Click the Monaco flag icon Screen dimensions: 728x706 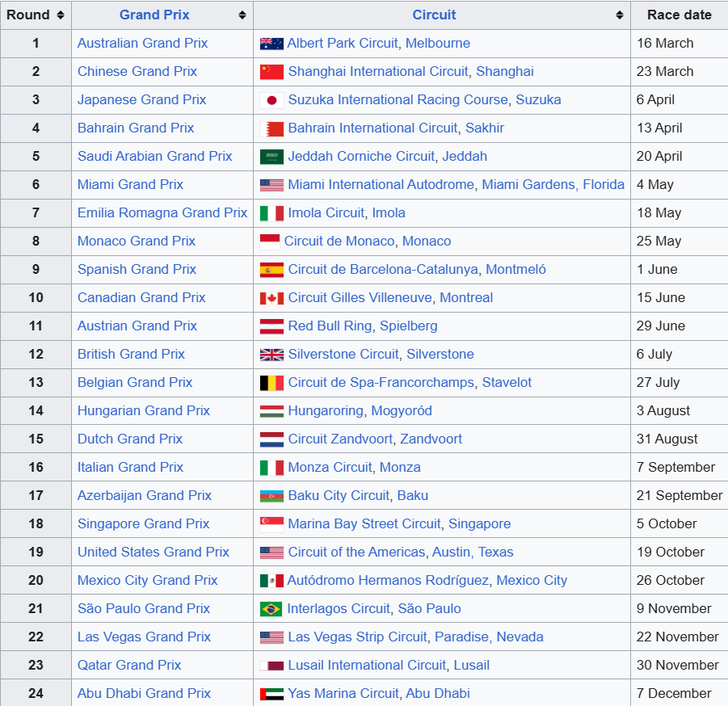click(x=270, y=242)
